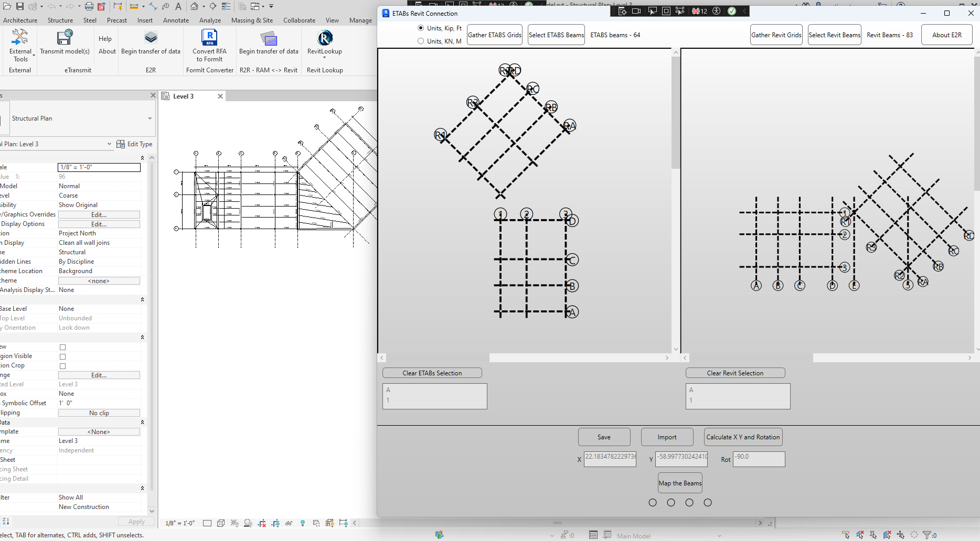The image size is (980, 541).
Task: Expand the External Tools dropdown arrow
Action: 34,55
